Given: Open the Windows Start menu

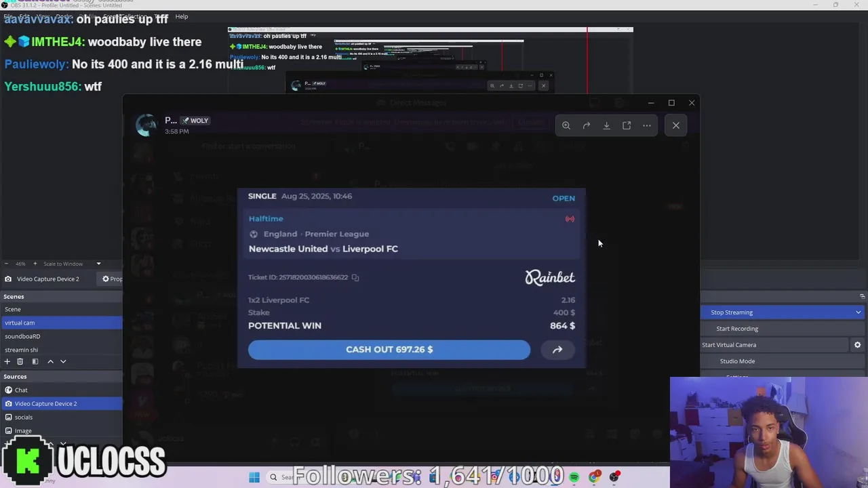Looking at the screenshot, I should coord(254,477).
